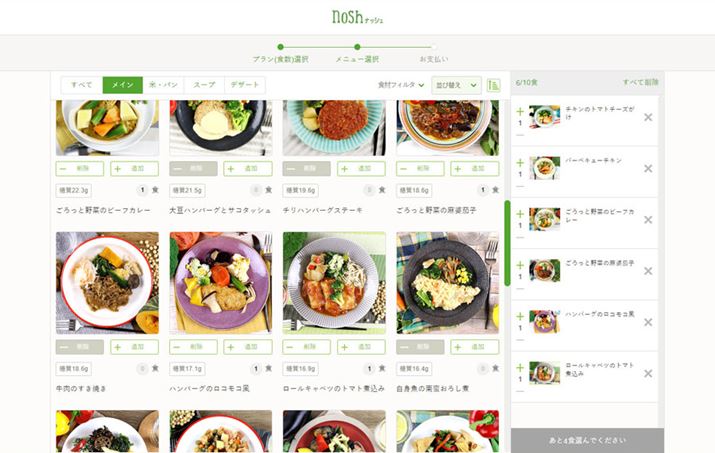Click the nosh logo at top
This screenshot has height=453, width=715.
[358, 17]
